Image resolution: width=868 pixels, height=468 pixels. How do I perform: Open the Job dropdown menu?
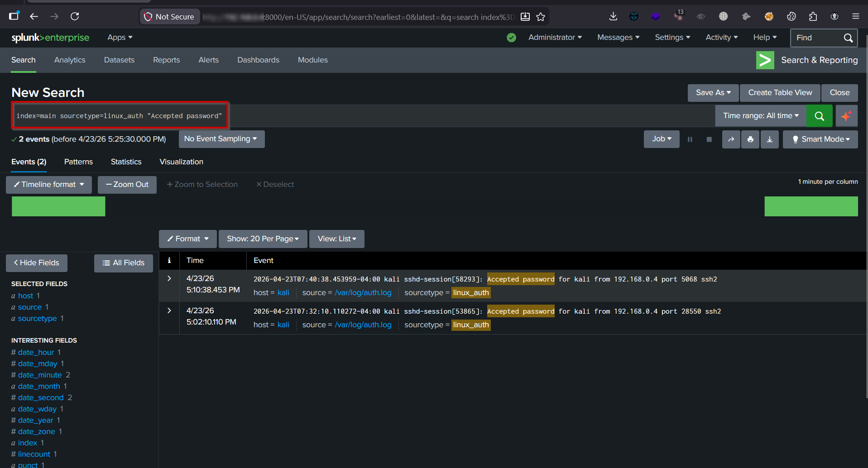(662, 139)
